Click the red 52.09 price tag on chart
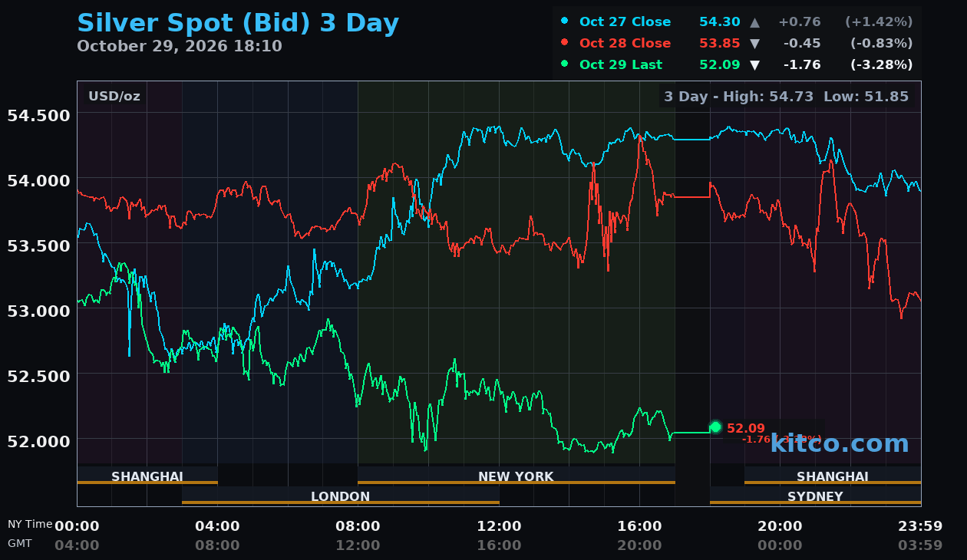 (x=746, y=428)
